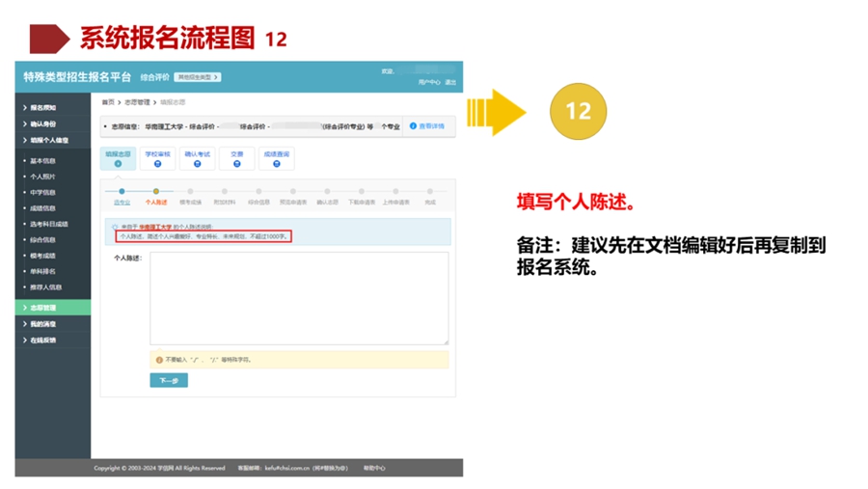This screenshot has width=868, height=489.
Task: Click the 综合评价 label in the header
Action: click(x=154, y=77)
